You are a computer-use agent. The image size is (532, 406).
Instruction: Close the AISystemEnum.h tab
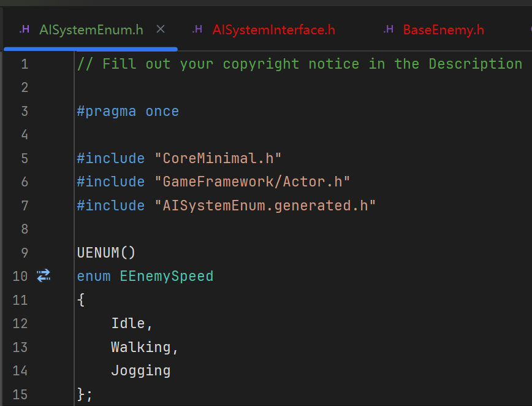click(x=161, y=29)
